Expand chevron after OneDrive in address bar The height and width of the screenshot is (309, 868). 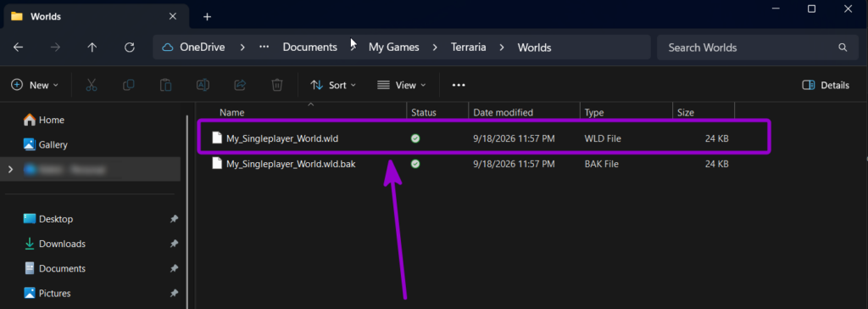coord(242,48)
